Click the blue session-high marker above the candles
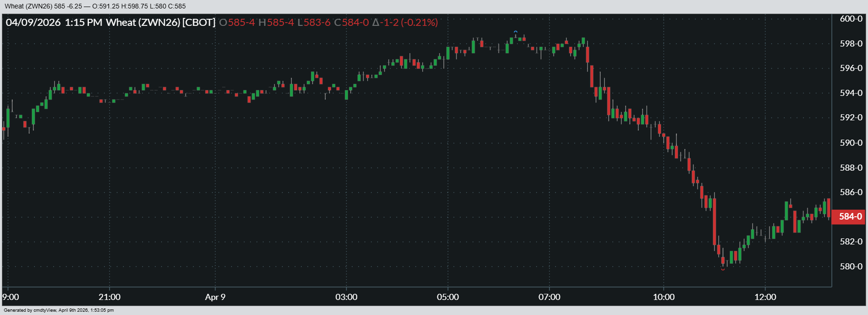The height and width of the screenshot is (315, 868). (516, 32)
